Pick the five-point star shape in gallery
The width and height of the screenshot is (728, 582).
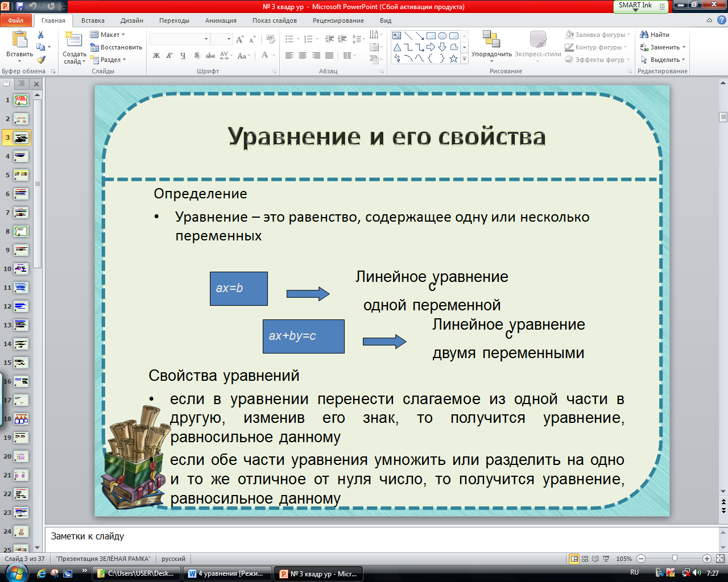click(x=453, y=59)
